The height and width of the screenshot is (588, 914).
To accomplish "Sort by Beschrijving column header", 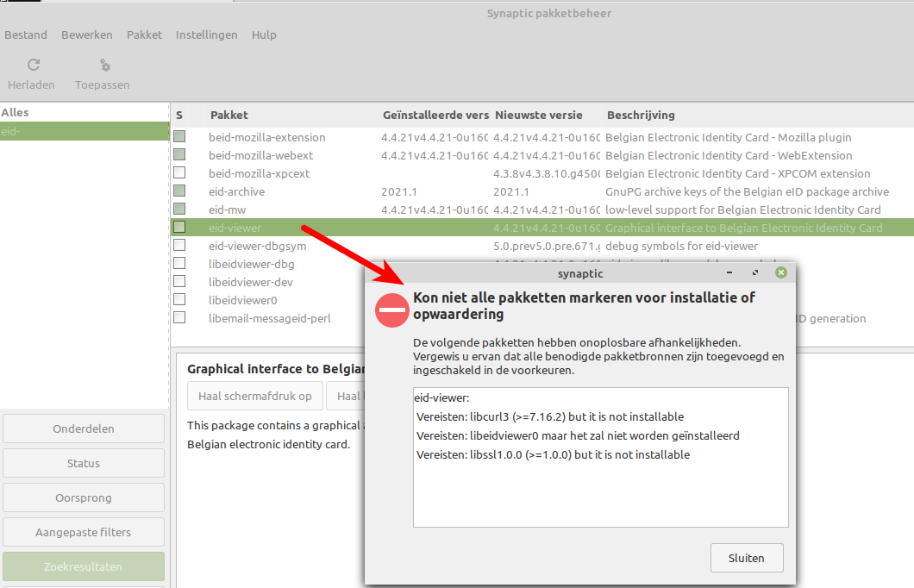I will point(757,116).
